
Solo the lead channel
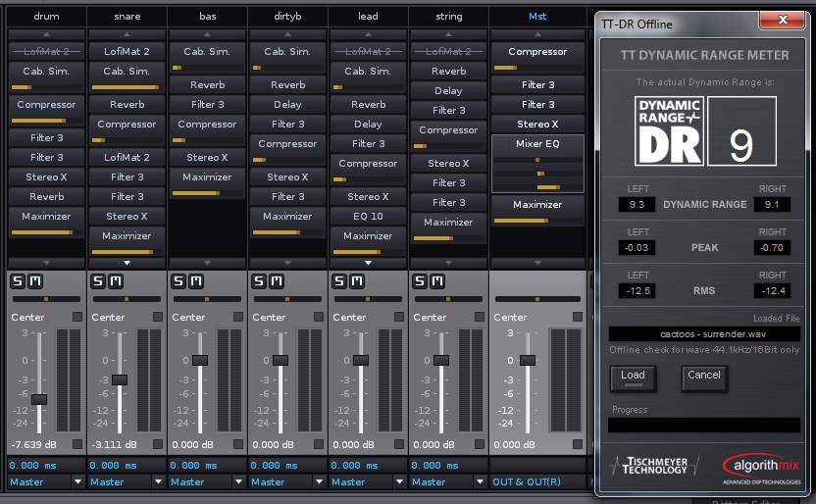339,281
